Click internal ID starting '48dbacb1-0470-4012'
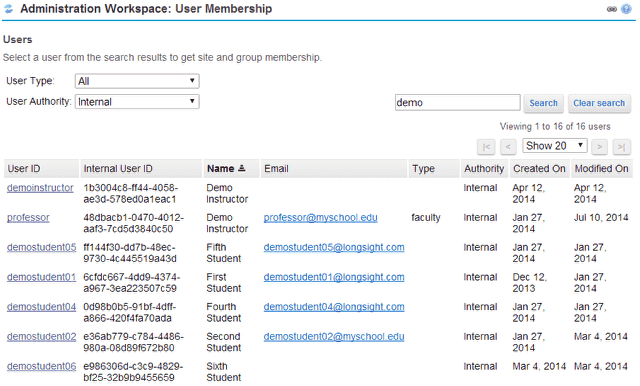Image resolution: width=640 pixels, height=386 pixels. [x=133, y=223]
